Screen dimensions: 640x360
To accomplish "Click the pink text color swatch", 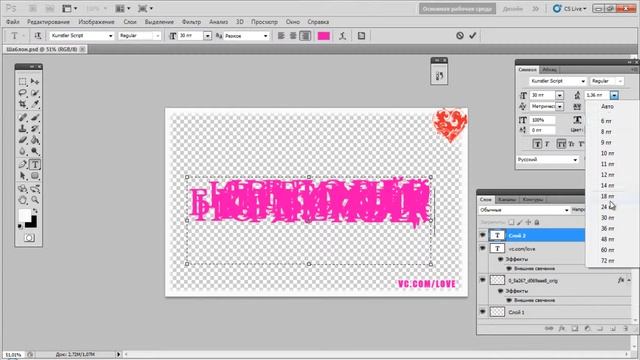I will 324,36.
